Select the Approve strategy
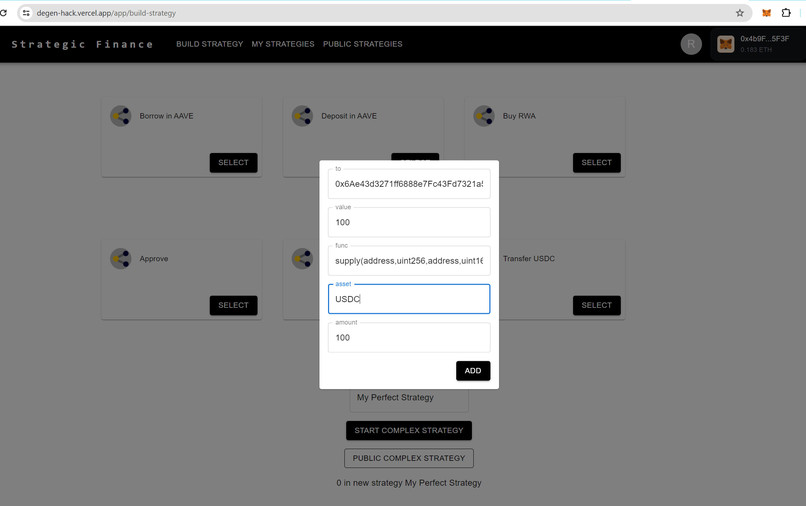The image size is (806, 506). pos(233,305)
